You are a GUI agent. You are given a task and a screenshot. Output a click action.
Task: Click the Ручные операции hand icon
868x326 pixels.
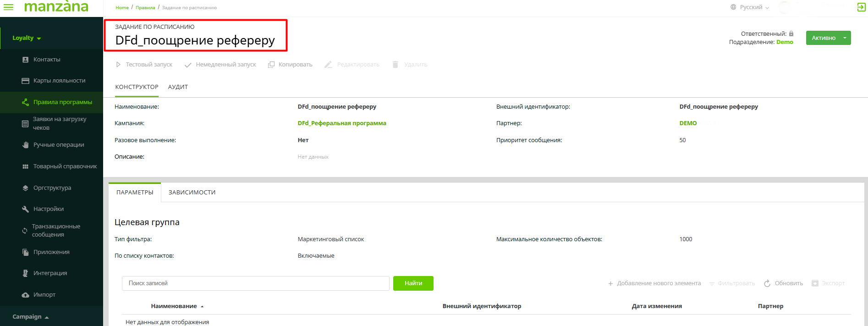tap(26, 145)
